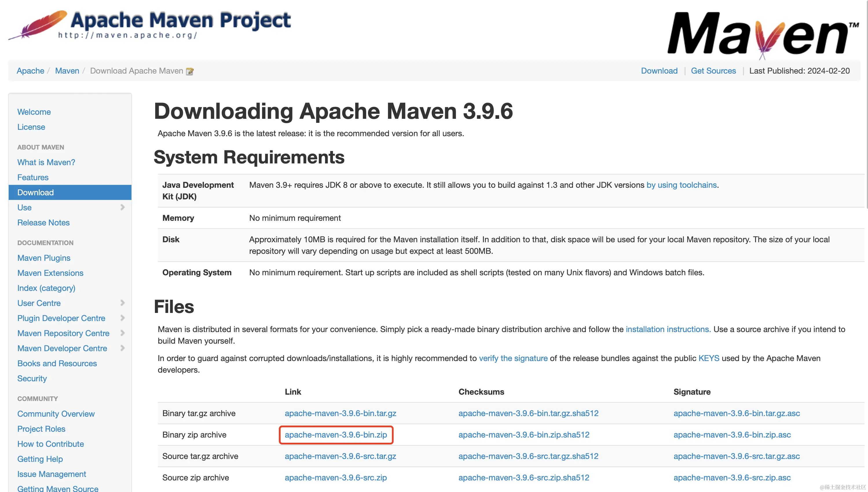Click Get Sources in the top bar

click(x=713, y=71)
